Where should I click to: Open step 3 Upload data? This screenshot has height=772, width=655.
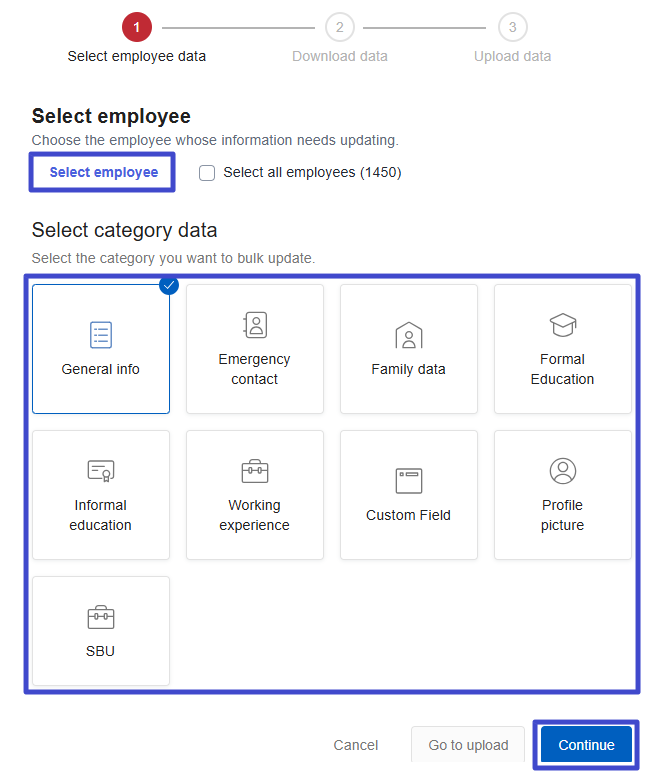point(512,27)
